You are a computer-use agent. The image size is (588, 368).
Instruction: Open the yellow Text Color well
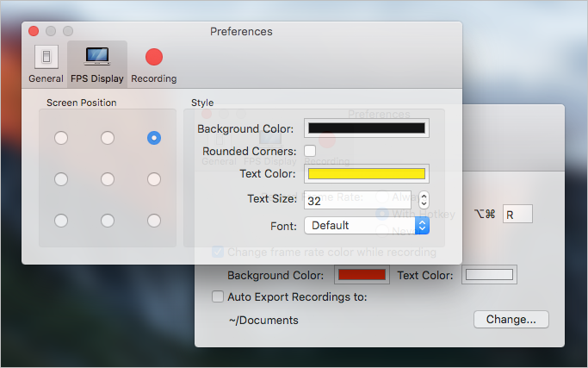pyautogui.click(x=367, y=173)
